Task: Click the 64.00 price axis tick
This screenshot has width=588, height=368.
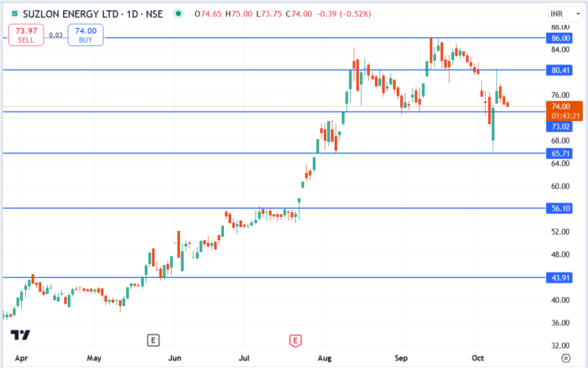Action: tap(560, 163)
